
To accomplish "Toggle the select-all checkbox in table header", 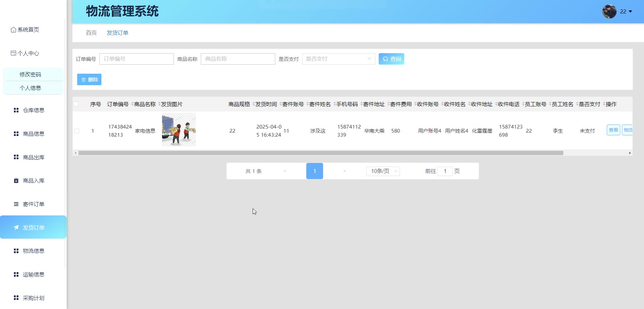I will pos(76,104).
